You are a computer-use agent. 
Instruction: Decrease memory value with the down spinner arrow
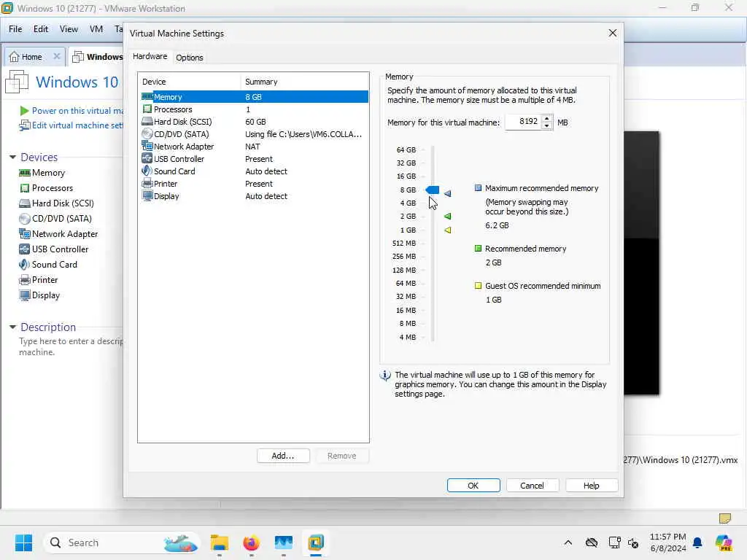click(547, 125)
